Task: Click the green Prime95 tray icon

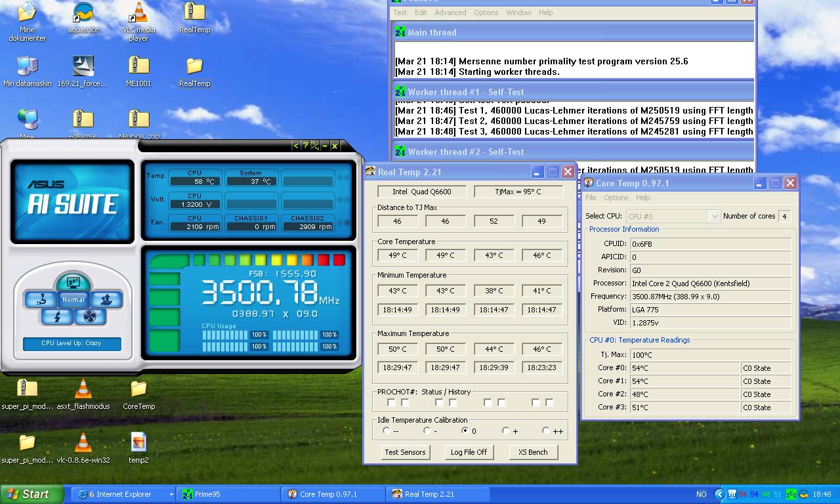Action: click(x=791, y=494)
